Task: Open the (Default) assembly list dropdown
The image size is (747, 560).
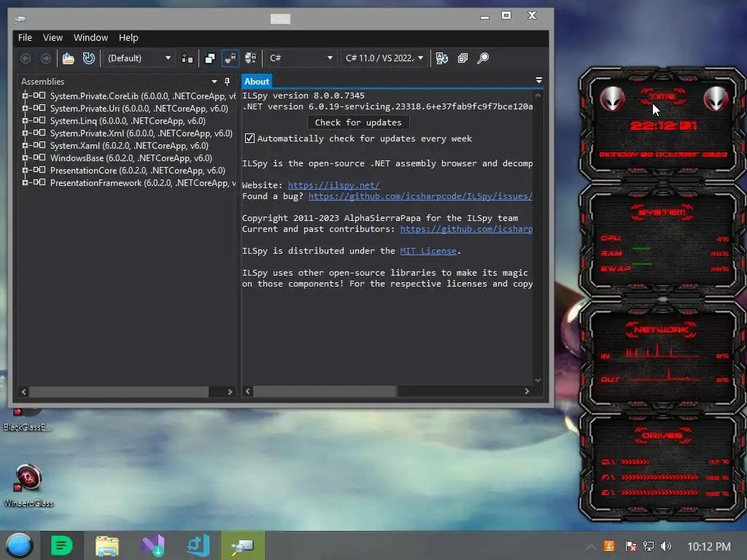Action: coord(139,58)
